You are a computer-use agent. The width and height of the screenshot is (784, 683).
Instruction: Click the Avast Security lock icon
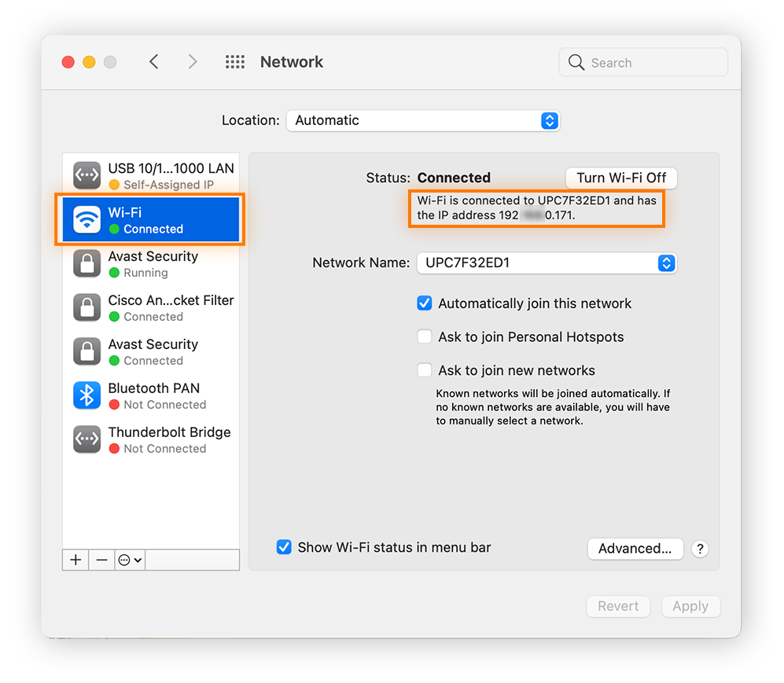point(86,263)
